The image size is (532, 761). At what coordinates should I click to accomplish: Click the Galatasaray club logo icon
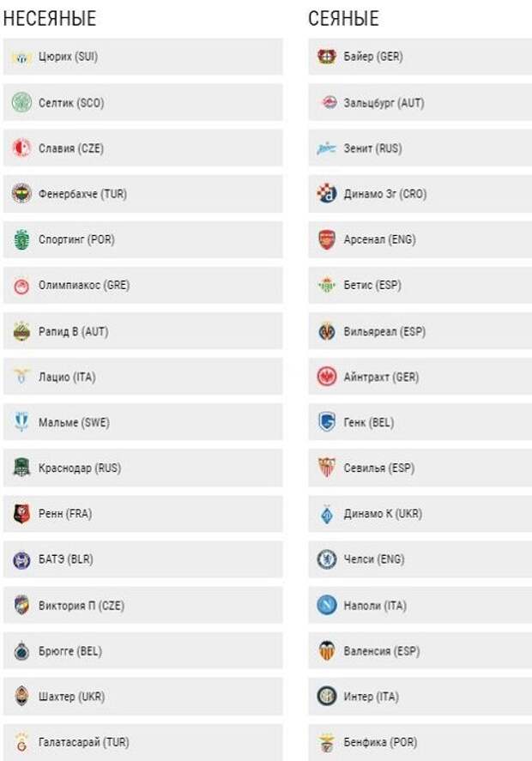coord(21,742)
